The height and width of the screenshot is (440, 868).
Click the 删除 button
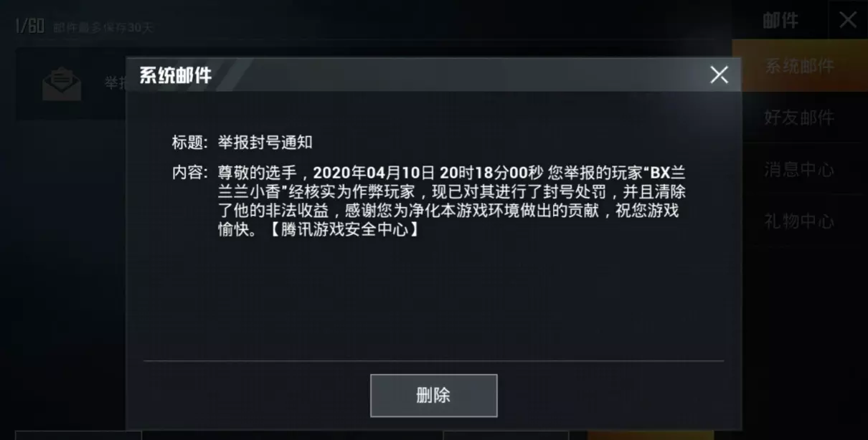(433, 395)
